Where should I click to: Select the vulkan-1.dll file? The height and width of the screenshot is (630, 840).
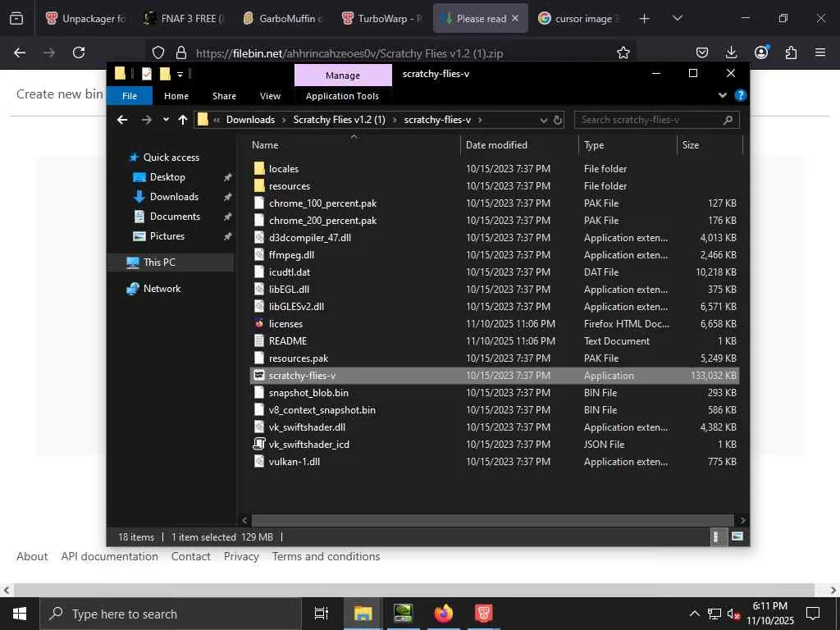294,462
